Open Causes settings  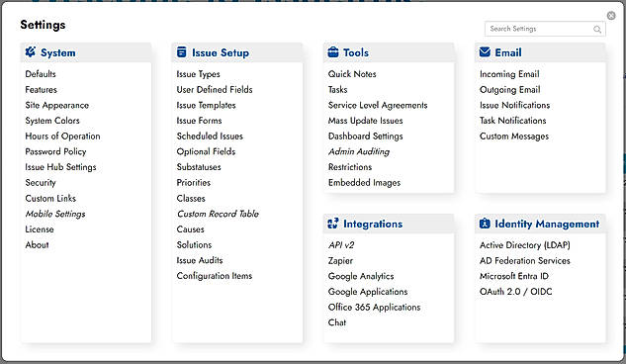[191, 229]
